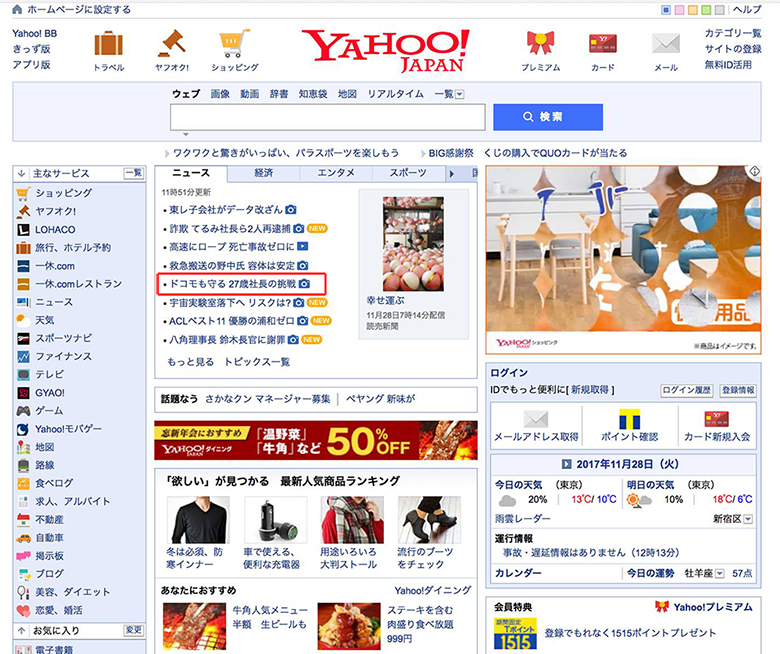This screenshot has height=654, width=780.
Task: Open GYAO! icon in the sidebar
Action: [23, 393]
